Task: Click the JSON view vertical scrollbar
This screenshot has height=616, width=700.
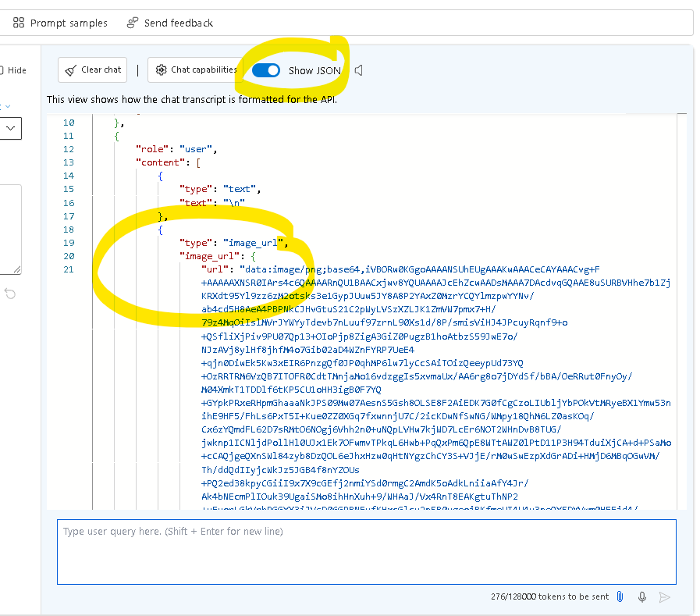Action: point(682,312)
